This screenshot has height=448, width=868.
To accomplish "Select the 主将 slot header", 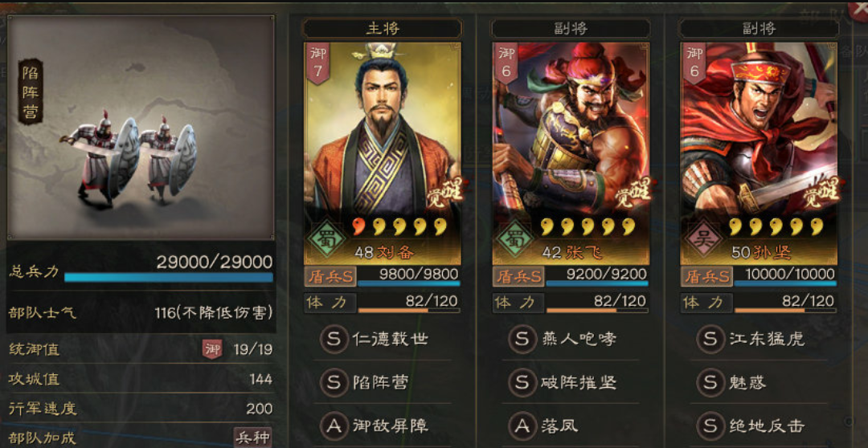I will click(383, 28).
